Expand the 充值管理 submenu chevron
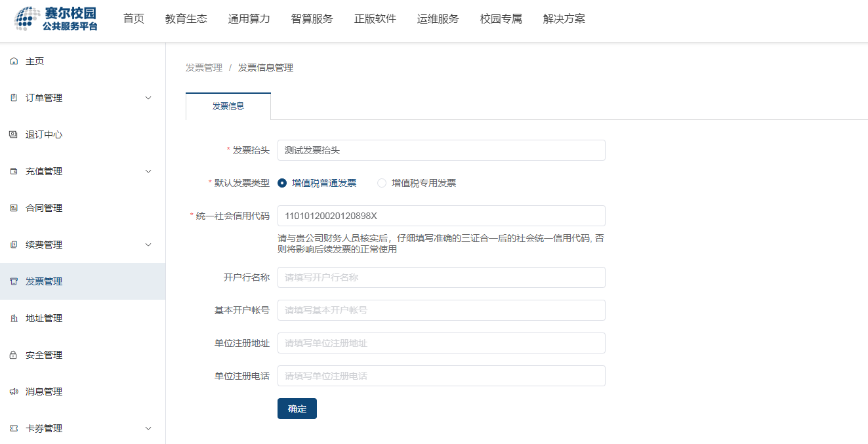This screenshot has height=444, width=868. pyautogui.click(x=148, y=171)
